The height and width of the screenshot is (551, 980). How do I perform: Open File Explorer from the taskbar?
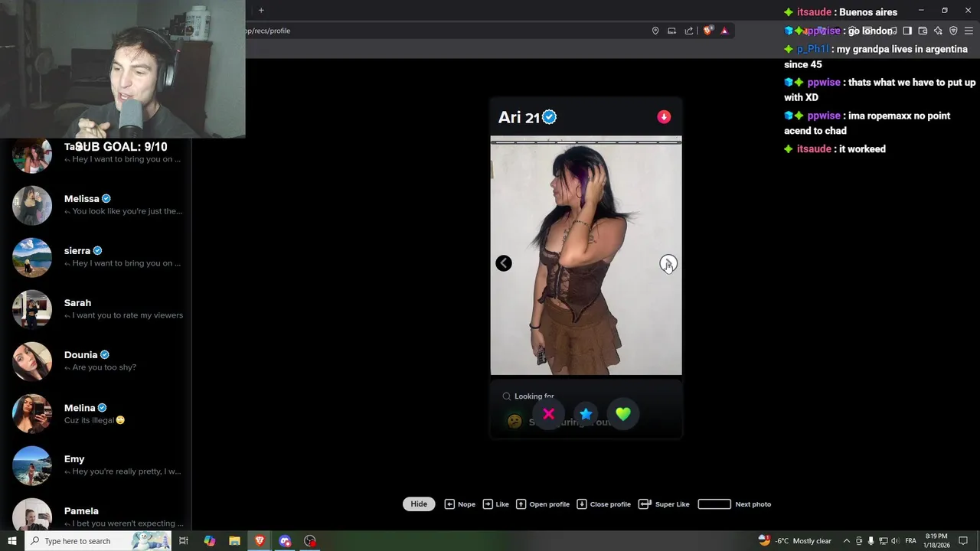tap(234, 541)
